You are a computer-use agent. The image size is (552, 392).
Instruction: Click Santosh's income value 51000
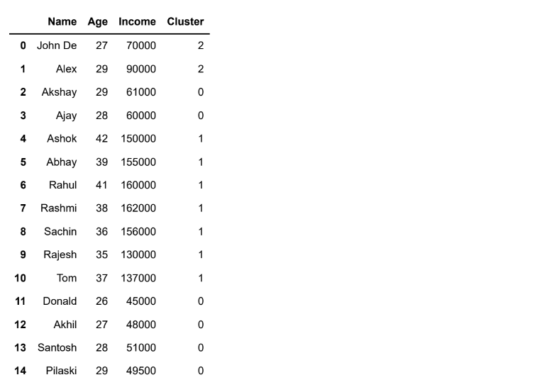tap(141, 348)
